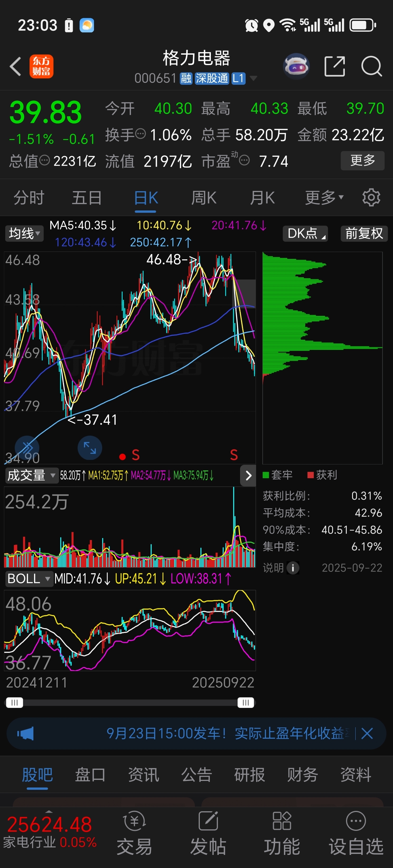Open the 股吧 tab
Screen dimensions: 393x868
click(37, 774)
